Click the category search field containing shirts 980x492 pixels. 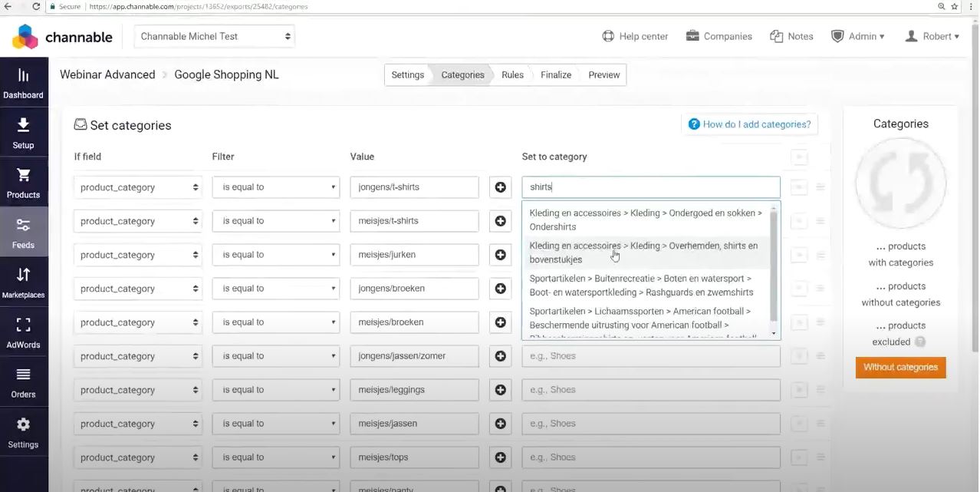click(x=651, y=187)
